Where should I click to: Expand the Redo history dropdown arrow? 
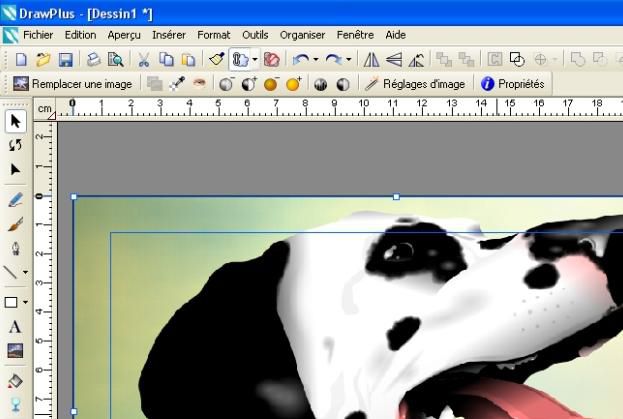pyautogui.click(x=349, y=60)
